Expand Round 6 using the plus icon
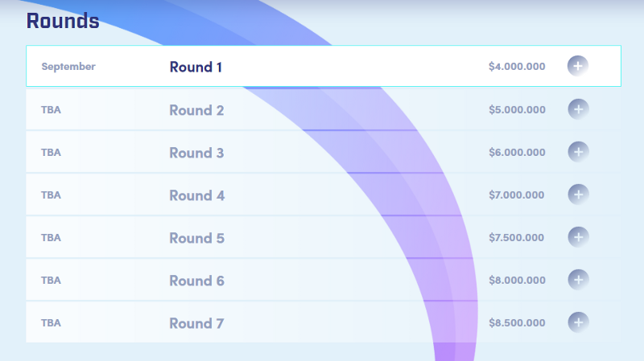The image size is (644, 361). [578, 280]
